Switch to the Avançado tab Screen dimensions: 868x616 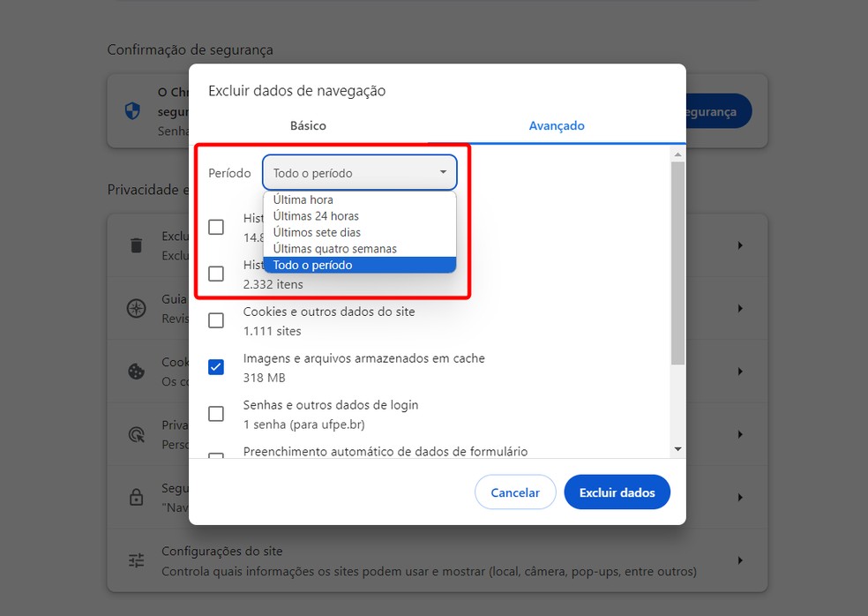[x=557, y=125]
